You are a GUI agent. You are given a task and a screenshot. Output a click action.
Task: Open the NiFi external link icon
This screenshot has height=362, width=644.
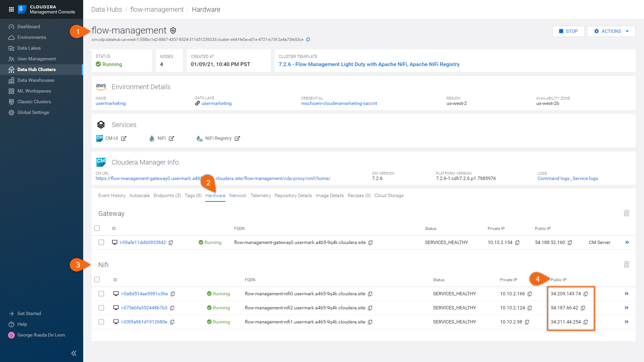(171, 138)
